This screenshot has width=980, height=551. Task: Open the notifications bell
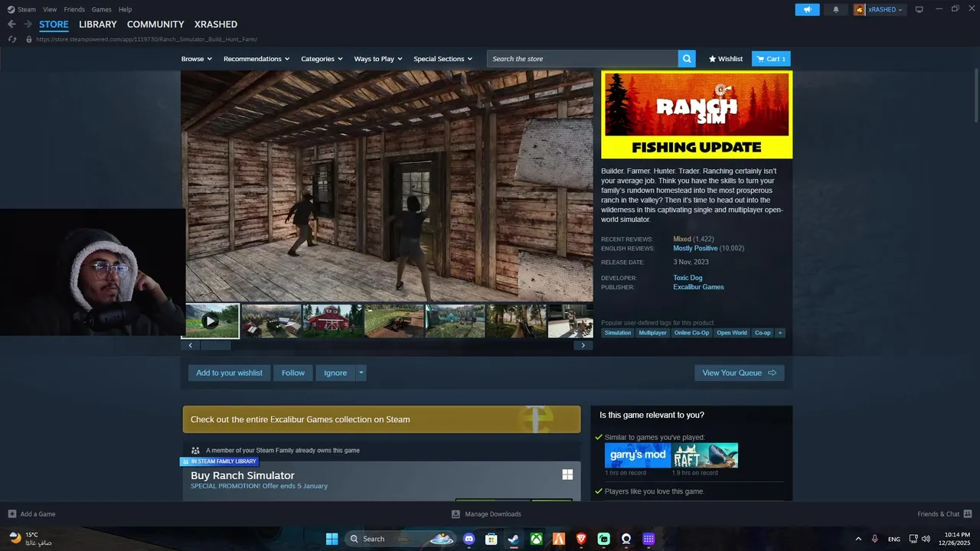[x=836, y=9]
